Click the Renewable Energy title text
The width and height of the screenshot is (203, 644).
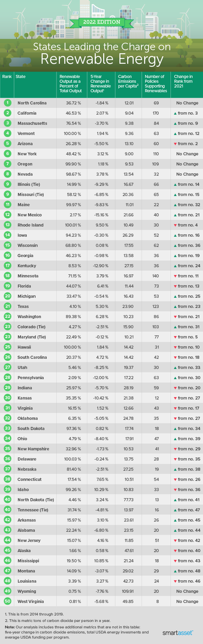point(102,59)
